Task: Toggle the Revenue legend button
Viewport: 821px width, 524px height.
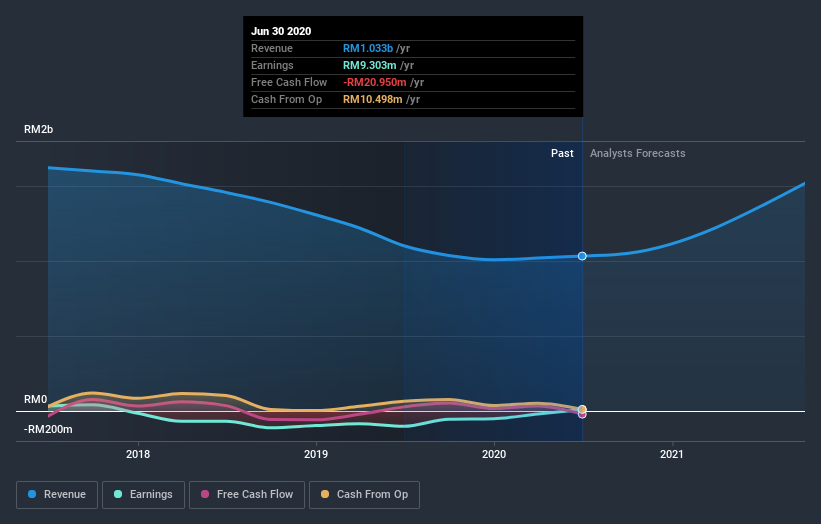Action: [57, 495]
